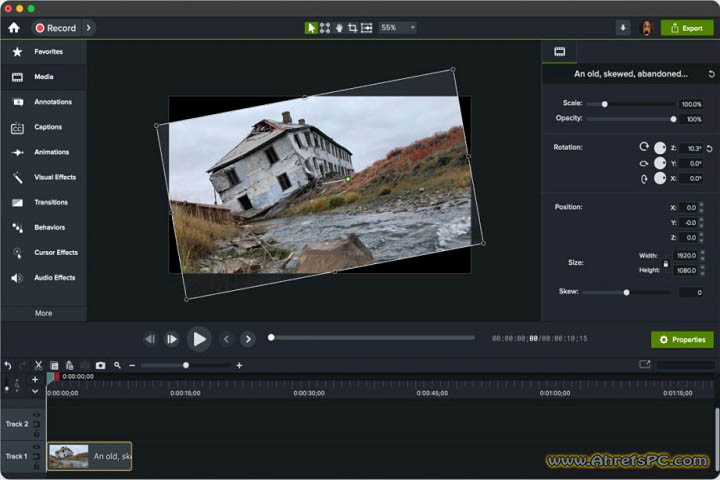This screenshot has height=480, width=720.
Task: Open the Favorites tab
Action: click(43, 51)
